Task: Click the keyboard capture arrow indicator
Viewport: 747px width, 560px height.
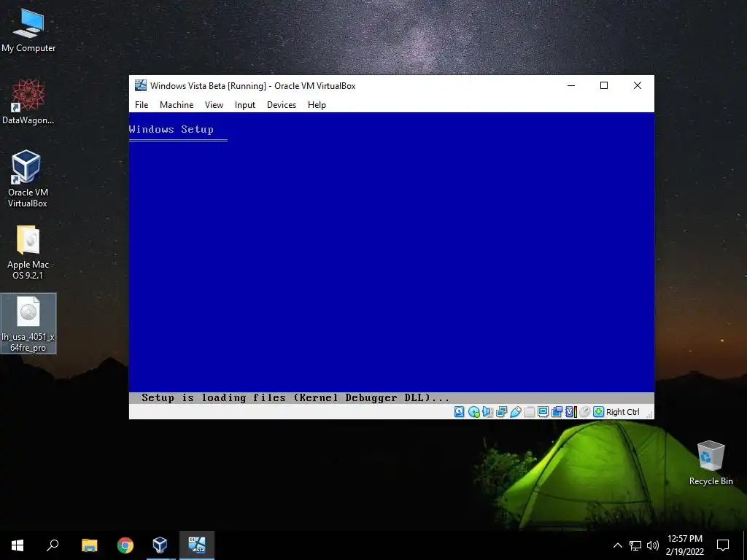Action: [598, 412]
